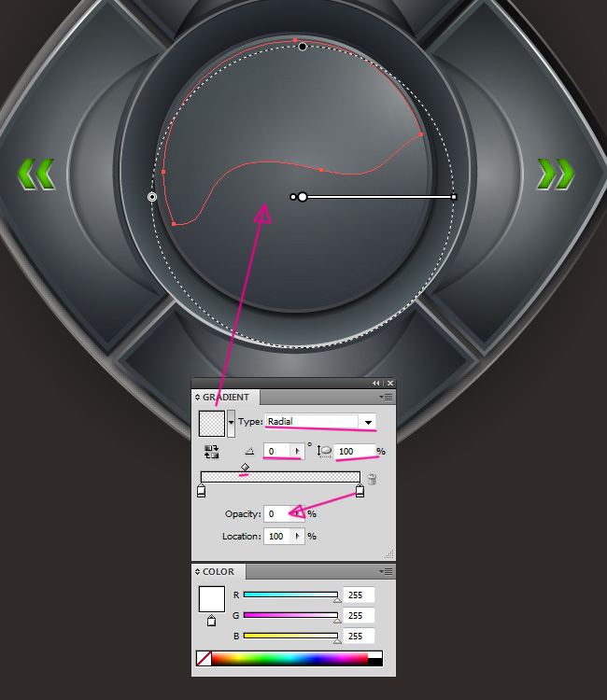Viewport: 607px width, 700px height.
Task: Open the gradient angle value popup arrow
Action: [298, 451]
